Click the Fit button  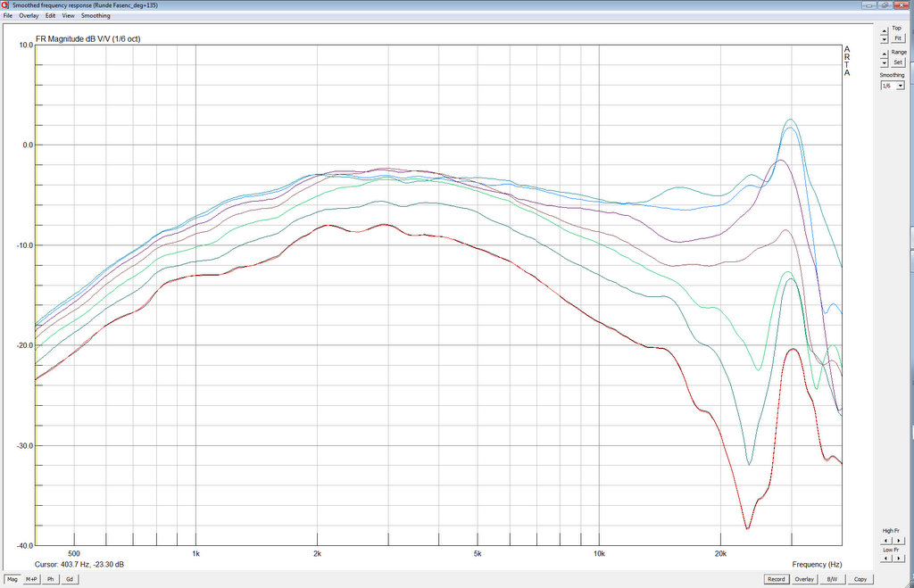coord(898,38)
